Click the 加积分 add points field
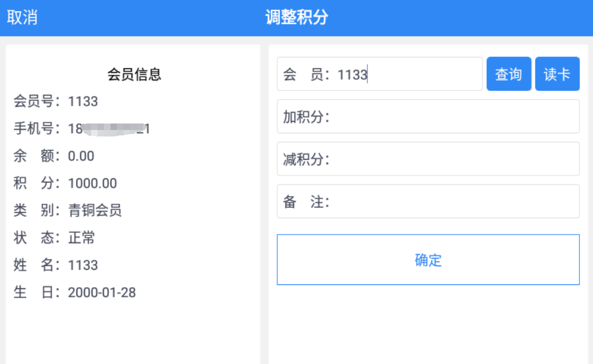The height and width of the screenshot is (364, 593). tap(428, 116)
